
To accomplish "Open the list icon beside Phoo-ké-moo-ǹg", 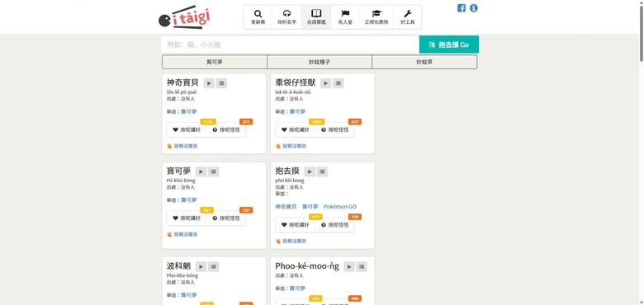I will coord(362,267).
